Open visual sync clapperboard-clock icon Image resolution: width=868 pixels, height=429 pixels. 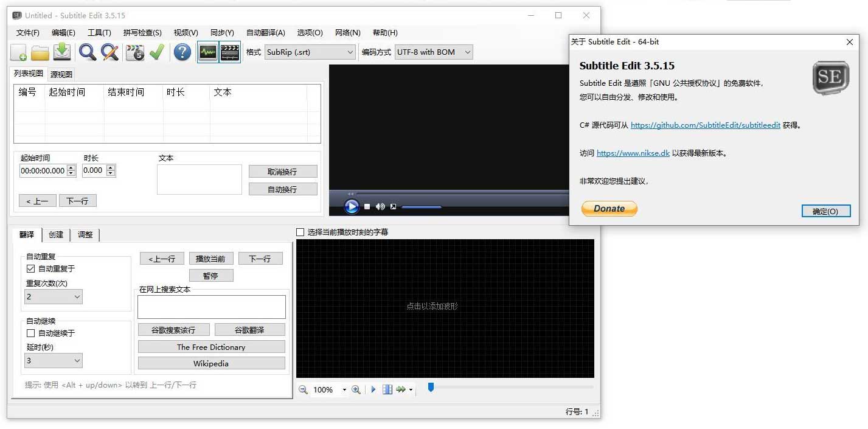point(135,52)
